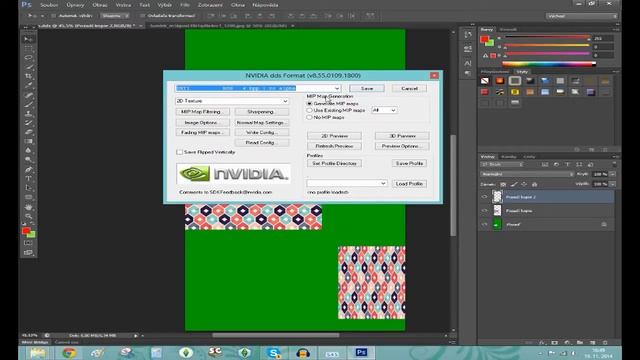Screen dimensions: 640x360
Task: Select No MIP maps radio button
Action: coord(309,117)
